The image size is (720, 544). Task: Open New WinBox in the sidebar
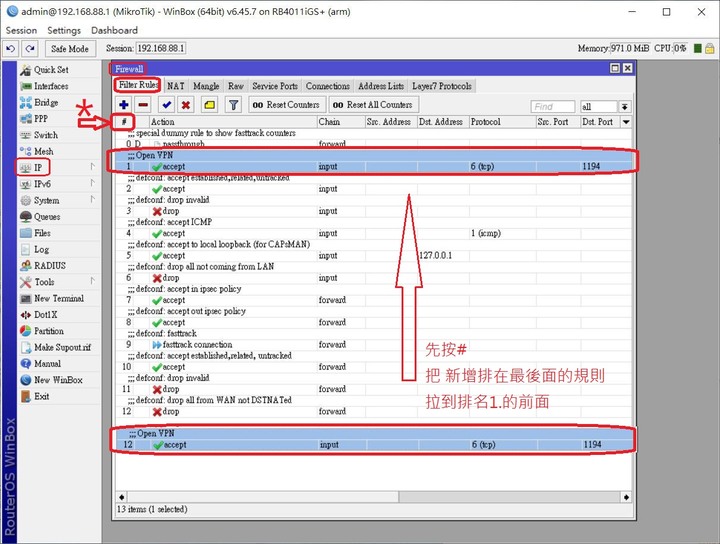[58, 380]
